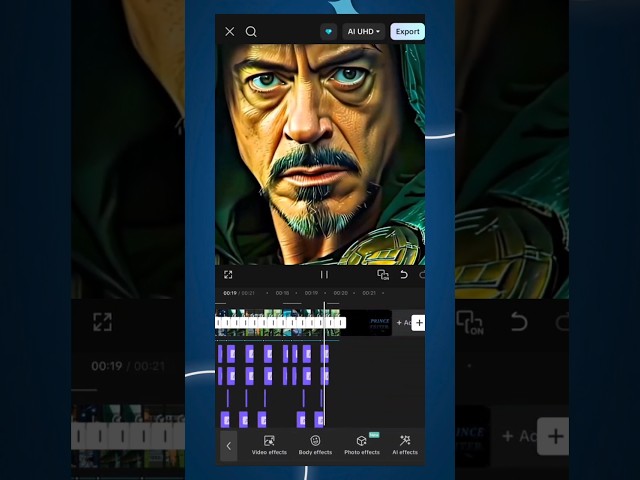Click the 00:19 / 00:21 time readout
Viewport: 640px width, 480px height.
239,293
